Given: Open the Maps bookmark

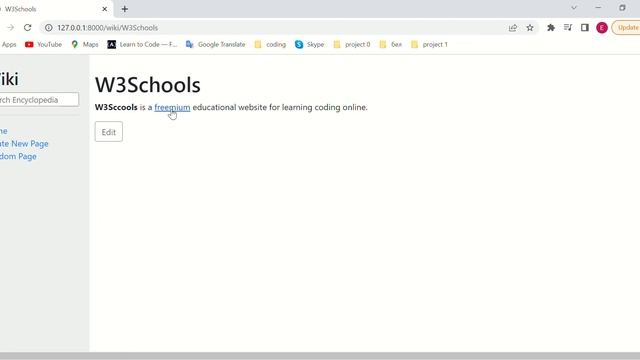Looking at the screenshot, I should (x=85, y=44).
